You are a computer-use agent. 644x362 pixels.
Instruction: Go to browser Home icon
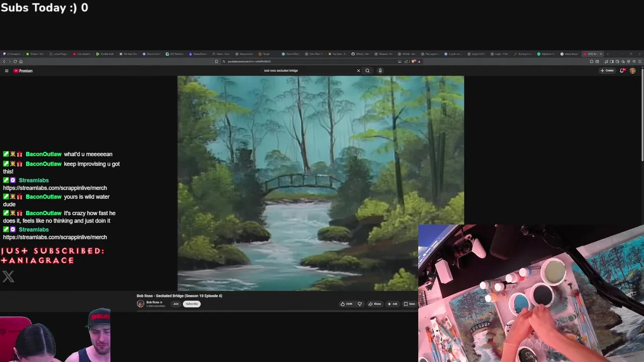click(x=21, y=61)
